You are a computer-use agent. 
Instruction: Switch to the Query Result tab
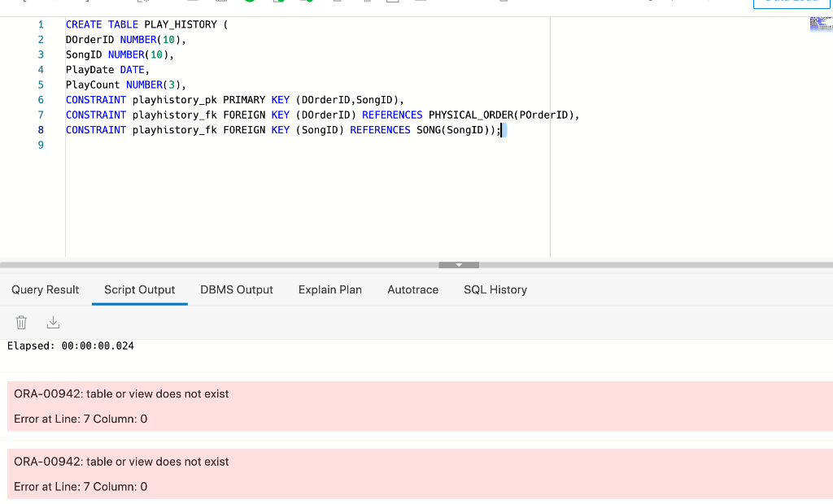[45, 289]
